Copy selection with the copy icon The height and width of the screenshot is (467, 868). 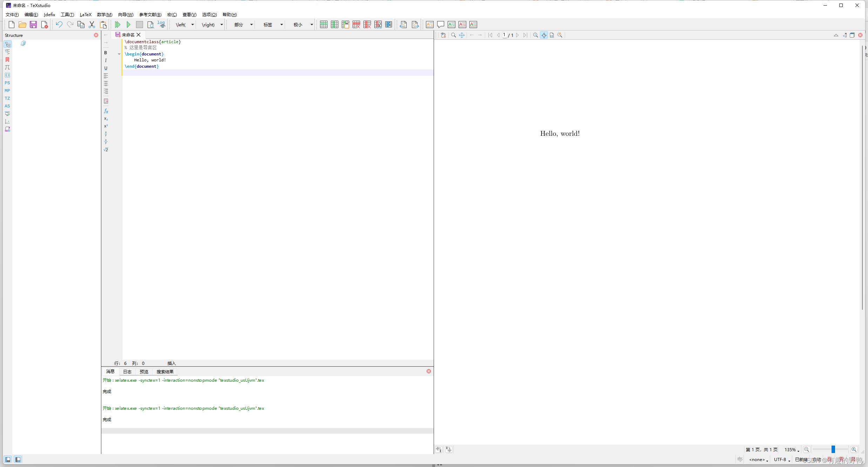81,25
